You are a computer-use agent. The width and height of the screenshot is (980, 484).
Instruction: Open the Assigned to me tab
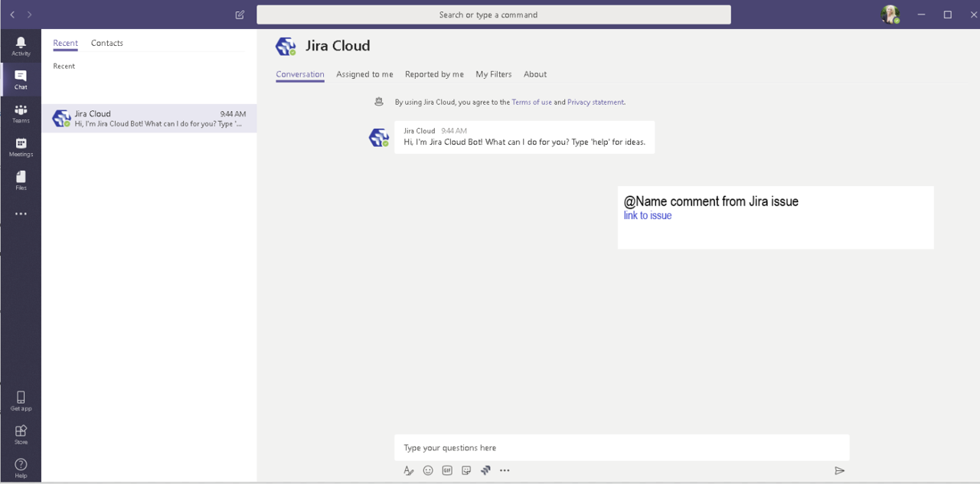coord(364,74)
